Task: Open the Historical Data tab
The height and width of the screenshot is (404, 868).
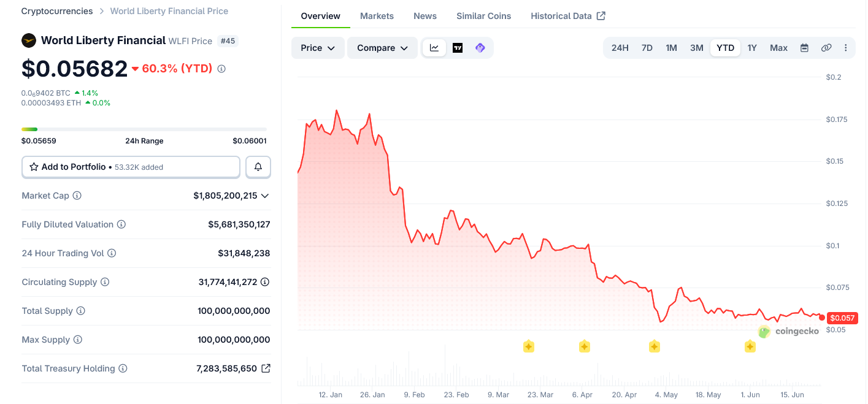Action: [568, 16]
